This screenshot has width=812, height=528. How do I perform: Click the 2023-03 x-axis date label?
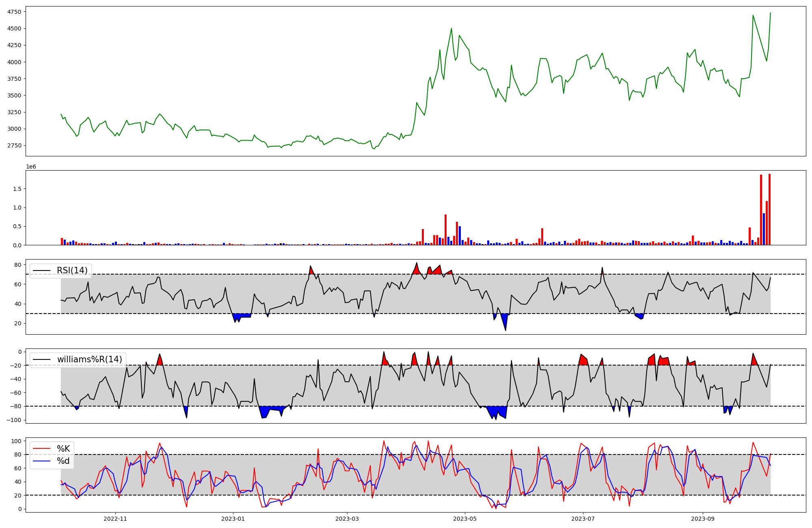(x=347, y=519)
